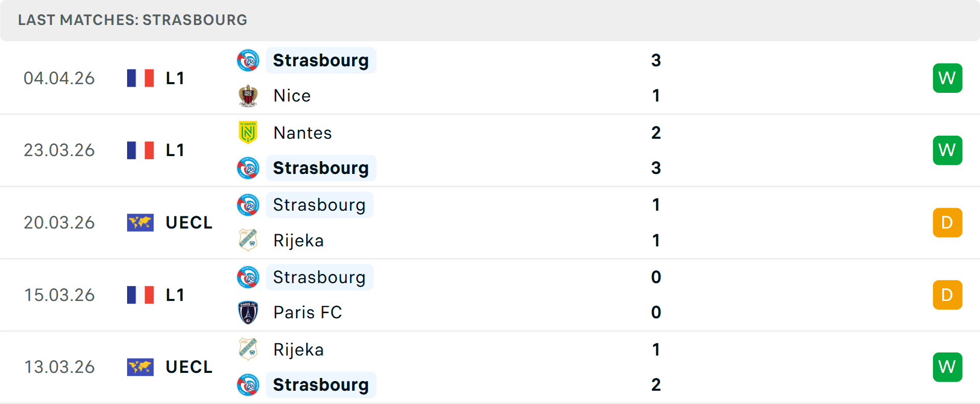Click the Nantes club badge

click(248, 132)
